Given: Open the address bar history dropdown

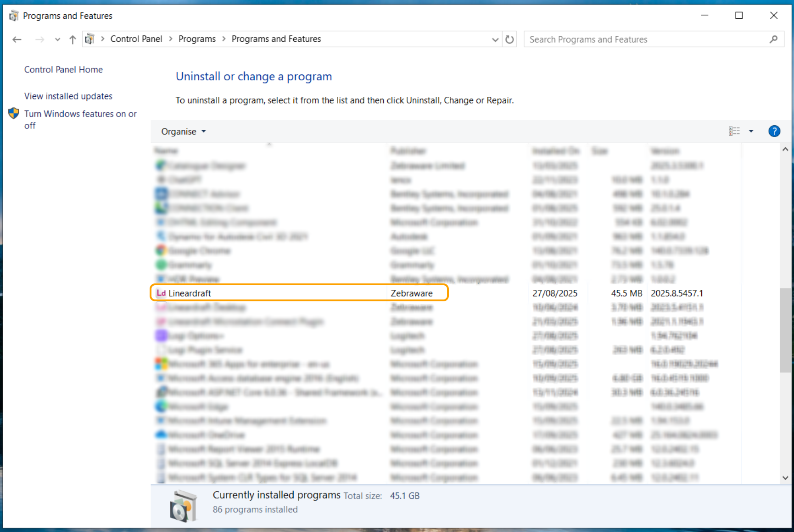Looking at the screenshot, I should tap(495, 39).
